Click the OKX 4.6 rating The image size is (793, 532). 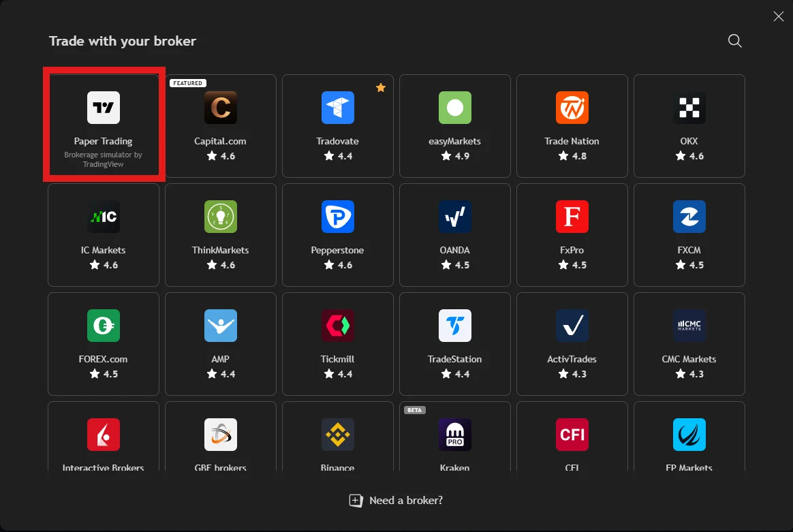coord(690,156)
